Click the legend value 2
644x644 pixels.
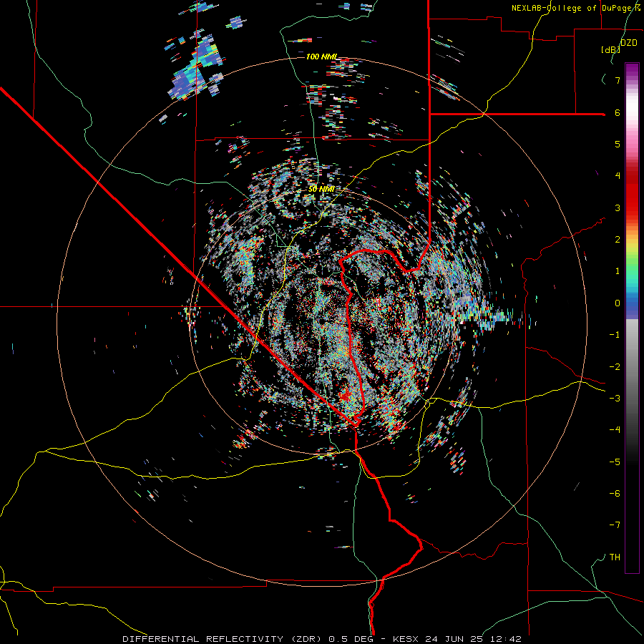[618, 240]
